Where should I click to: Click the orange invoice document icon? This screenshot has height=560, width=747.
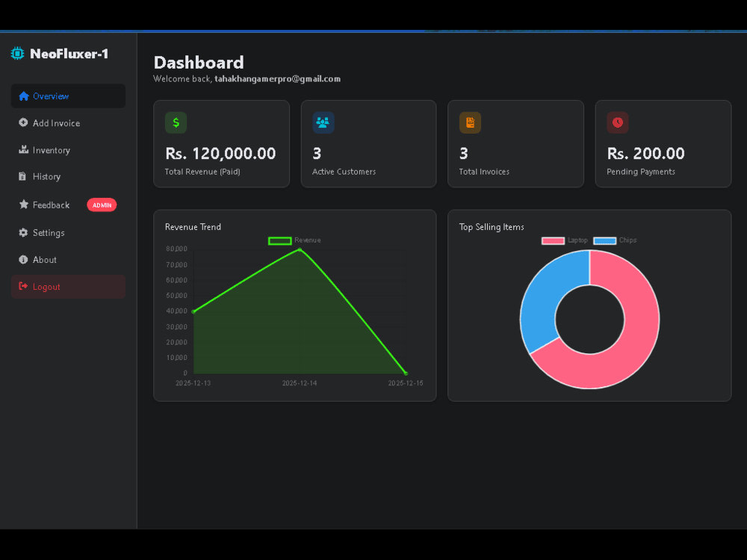pos(470,122)
